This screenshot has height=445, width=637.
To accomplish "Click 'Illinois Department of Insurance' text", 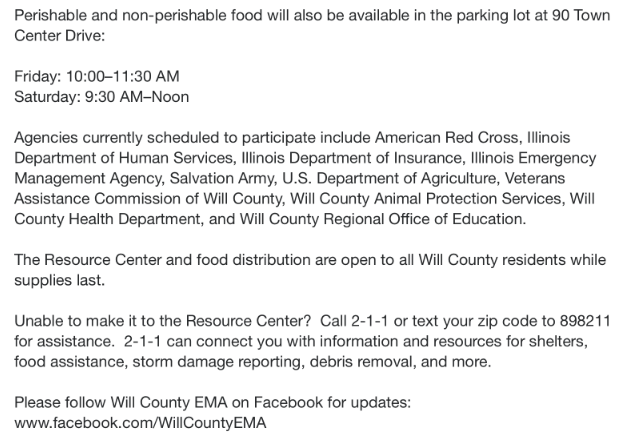I will point(351,158).
